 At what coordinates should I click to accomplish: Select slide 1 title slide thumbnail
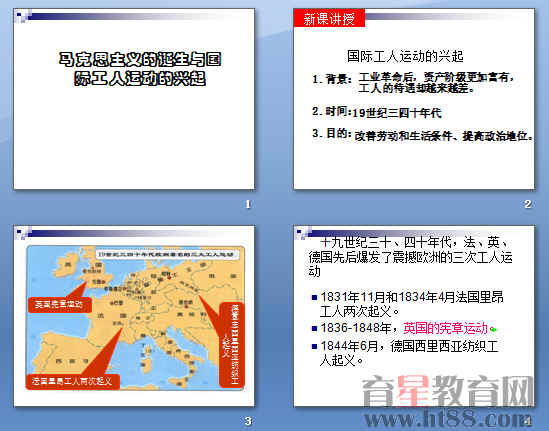[x=134, y=99]
